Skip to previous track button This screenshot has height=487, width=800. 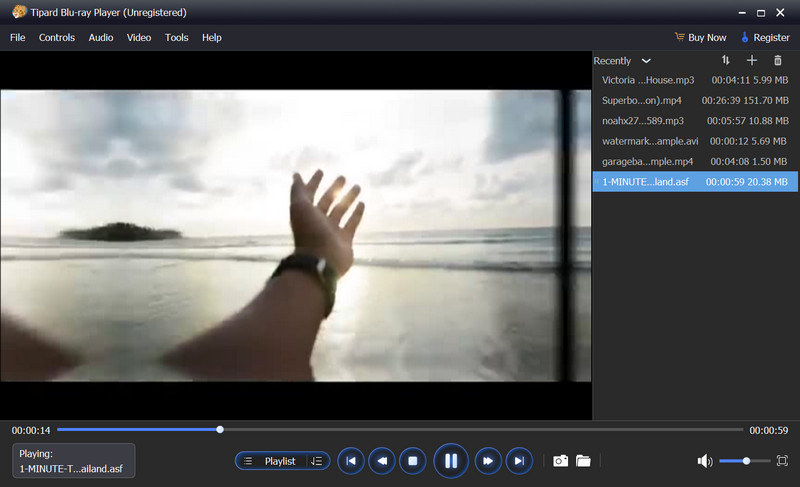click(351, 461)
